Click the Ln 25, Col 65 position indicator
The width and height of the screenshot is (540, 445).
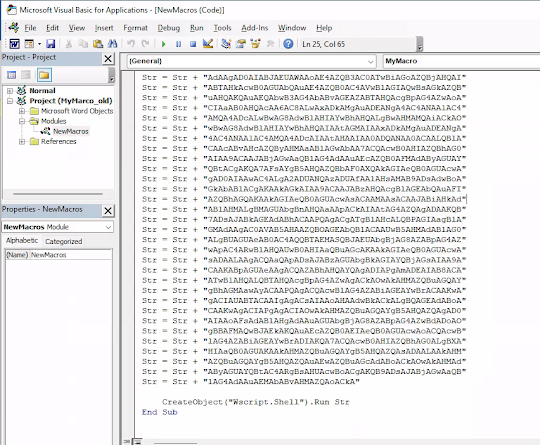(323, 44)
